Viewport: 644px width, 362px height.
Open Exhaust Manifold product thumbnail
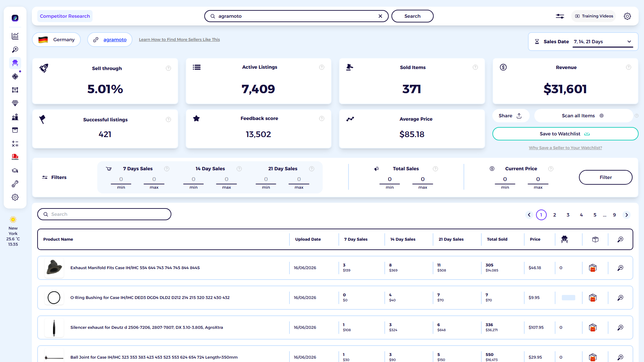click(x=54, y=268)
